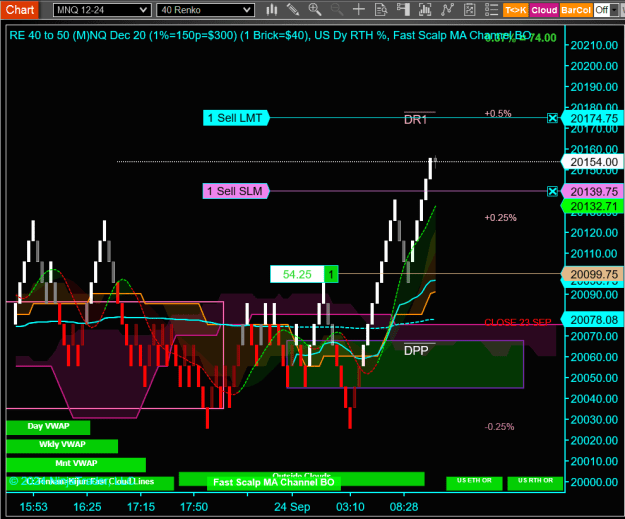This screenshot has width=625, height=519.
Task: Click the 15:53 time axis label
Action: (33, 507)
